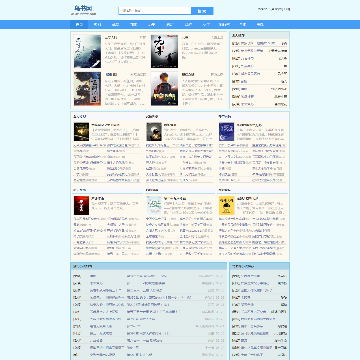Open the cover showing a backpack man from behind
Image resolution: width=360 pixels, height=360 pixels.
point(164,89)
